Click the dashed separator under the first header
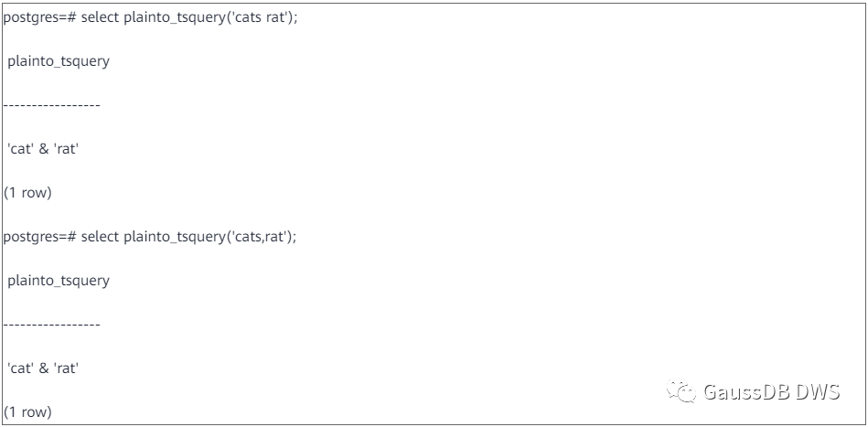868x427 pixels. [x=51, y=107]
